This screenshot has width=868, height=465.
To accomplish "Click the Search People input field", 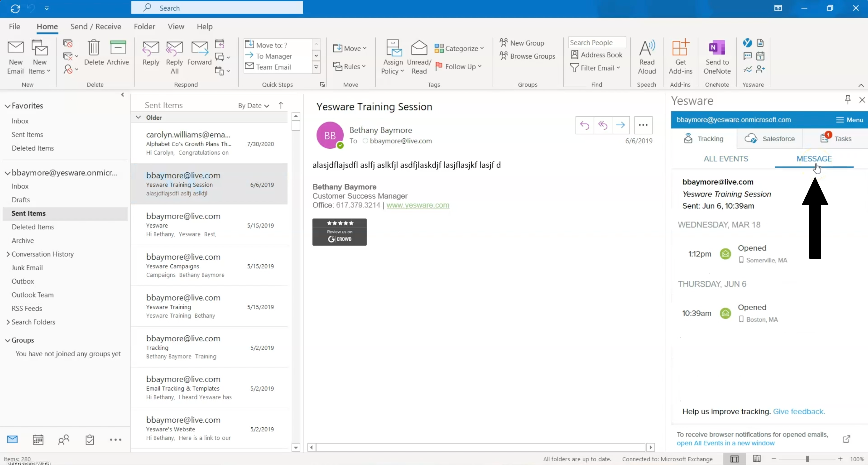I will point(597,43).
